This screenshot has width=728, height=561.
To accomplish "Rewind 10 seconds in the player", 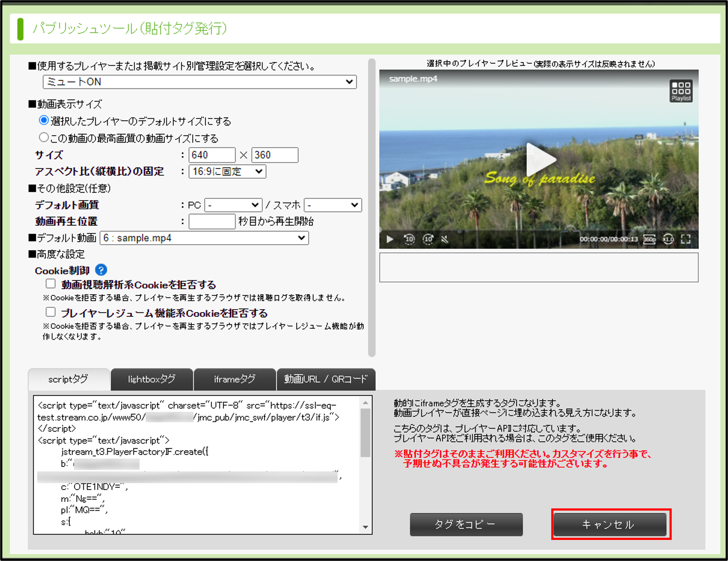I will pos(409,239).
